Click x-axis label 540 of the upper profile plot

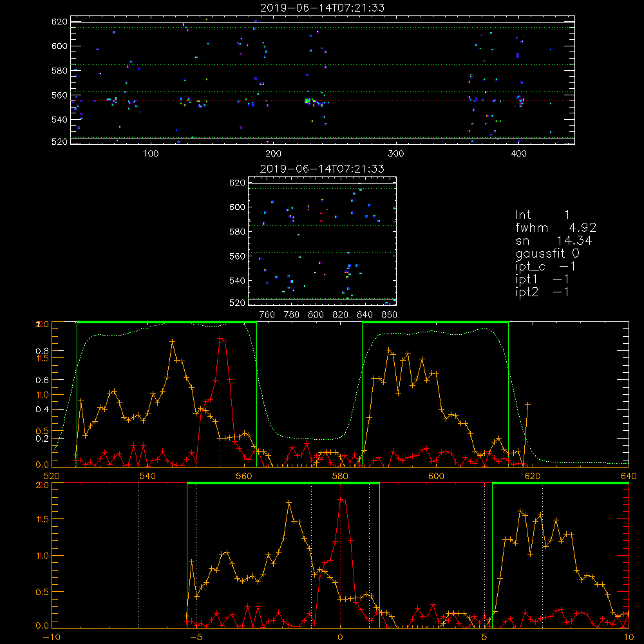click(148, 476)
